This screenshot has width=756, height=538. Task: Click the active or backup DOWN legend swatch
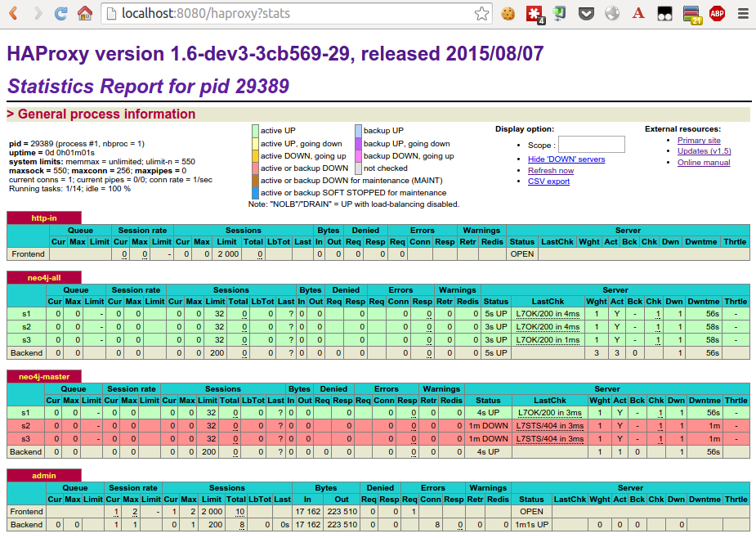click(255, 168)
